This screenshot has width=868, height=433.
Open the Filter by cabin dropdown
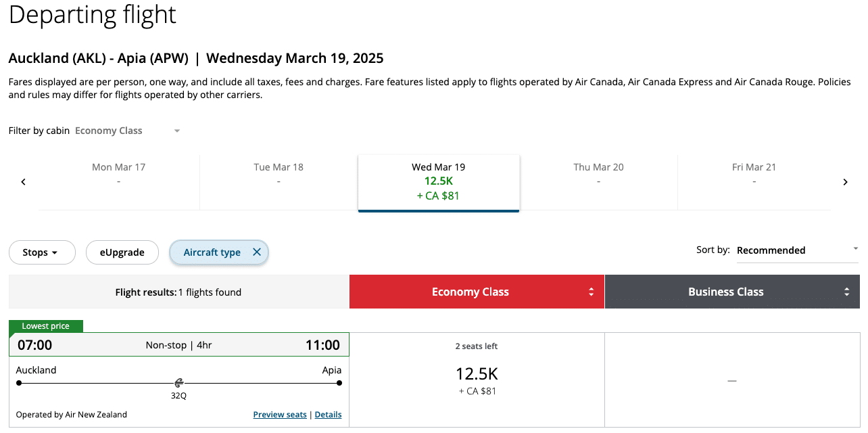(127, 131)
